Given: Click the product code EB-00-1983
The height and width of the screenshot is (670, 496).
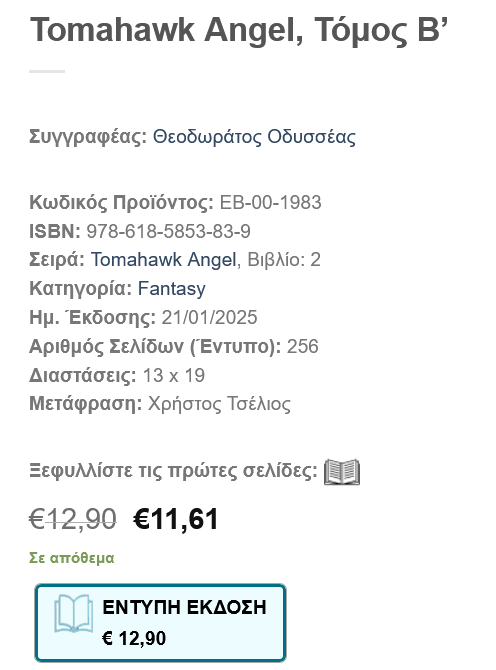Looking at the screenshot, I should [270, 203].
